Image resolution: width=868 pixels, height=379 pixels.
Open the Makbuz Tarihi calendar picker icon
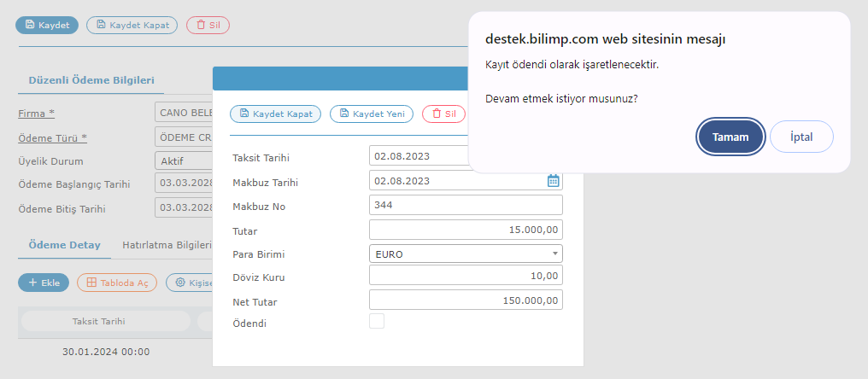553,180
